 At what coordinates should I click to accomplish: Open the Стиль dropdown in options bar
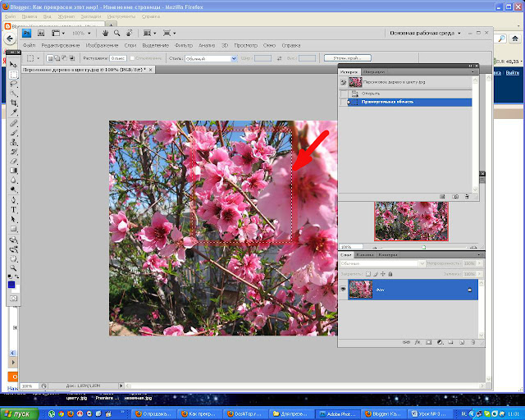(x=210, y=58)
